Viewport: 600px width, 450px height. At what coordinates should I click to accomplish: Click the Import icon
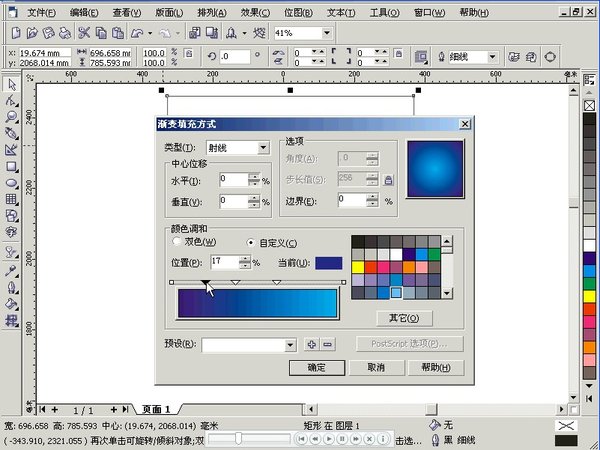(194, 33)
